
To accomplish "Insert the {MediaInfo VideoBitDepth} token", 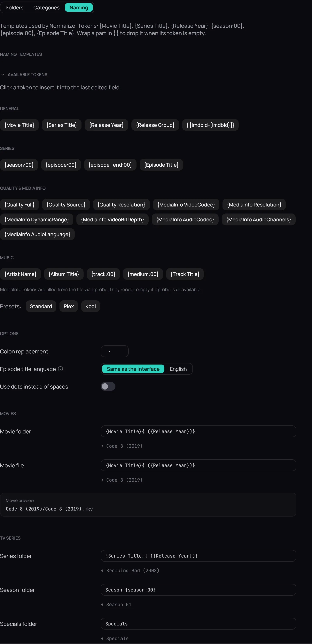I will point(112,219).
